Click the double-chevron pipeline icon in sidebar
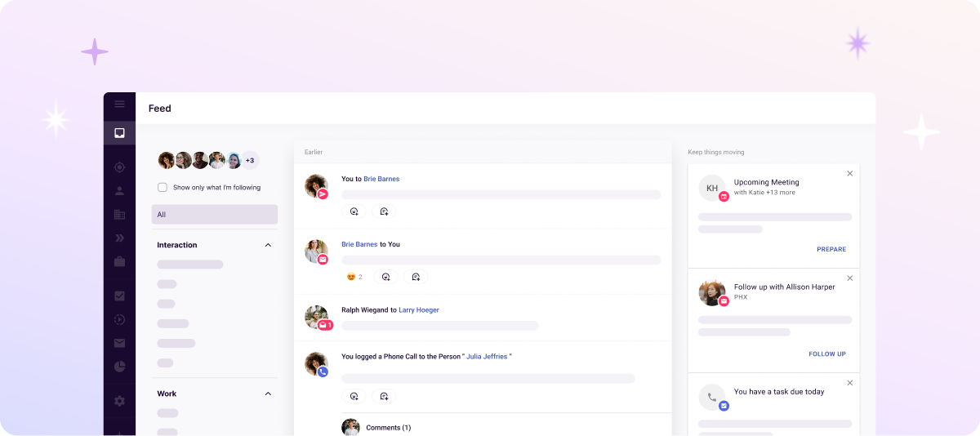Image resolution: width=980 pixels, height=436 pixels. (x=119, y=238)
